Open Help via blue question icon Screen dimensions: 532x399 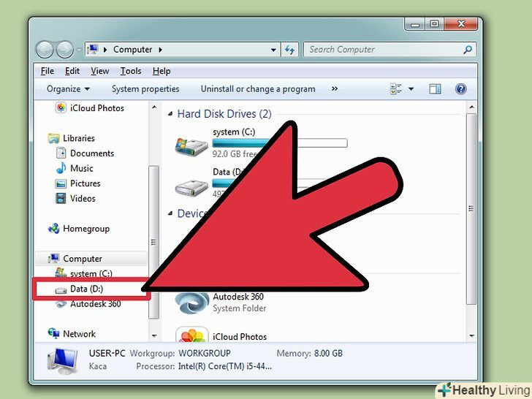pos(460,89)
